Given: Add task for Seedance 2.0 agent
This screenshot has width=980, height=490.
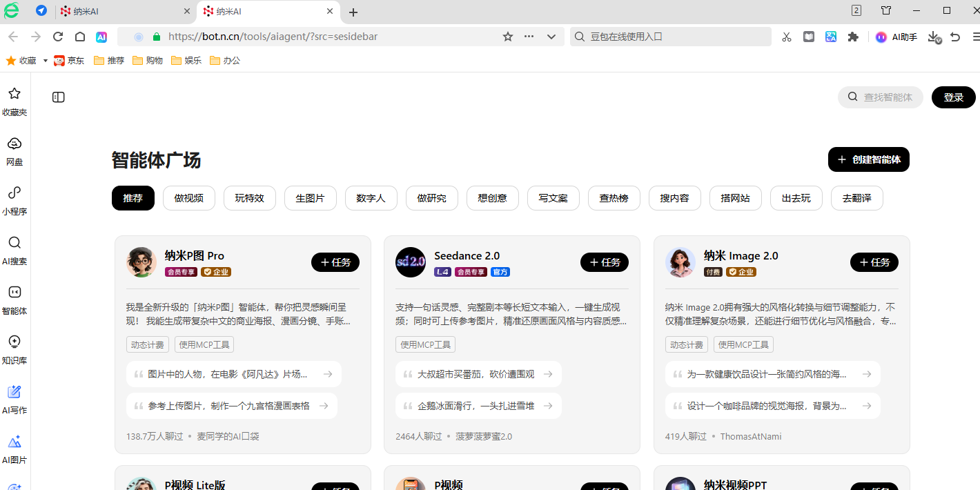Looking at the screenshot, I should click(605, 262).
